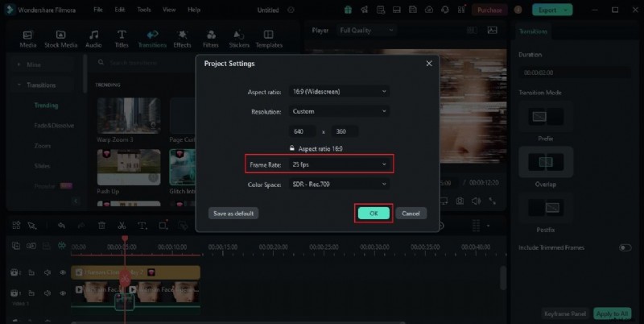
Task: Select the Titles tool icon
Action: coord(122,38)
